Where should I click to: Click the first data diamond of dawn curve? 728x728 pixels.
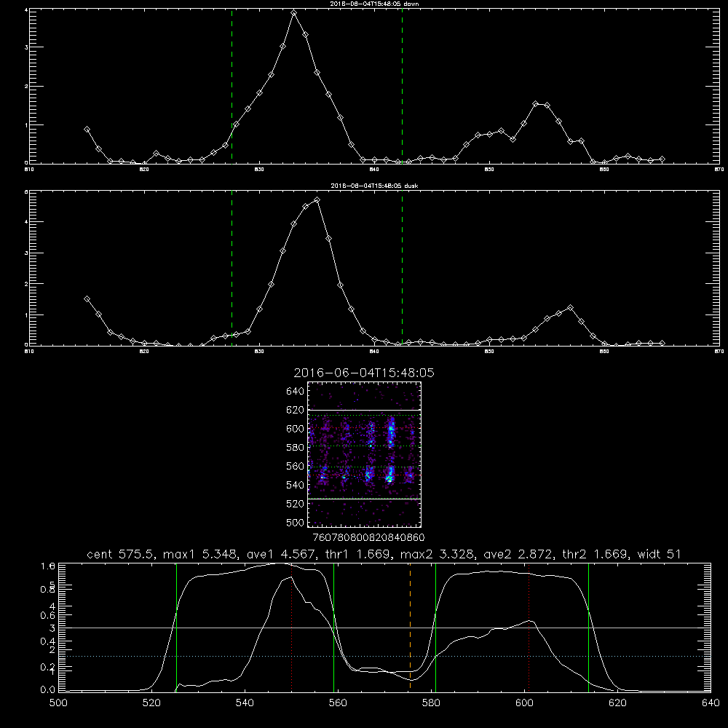(x=87, y=130)
